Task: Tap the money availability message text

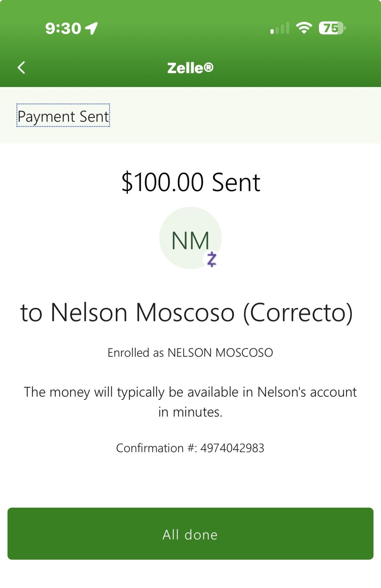Action: (x=190, y=392)
